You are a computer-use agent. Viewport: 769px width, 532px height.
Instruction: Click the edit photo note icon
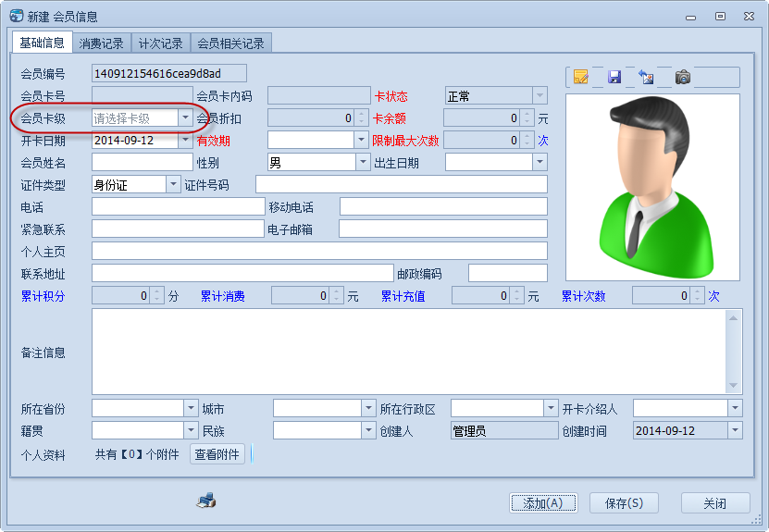[x=580, y=77]
